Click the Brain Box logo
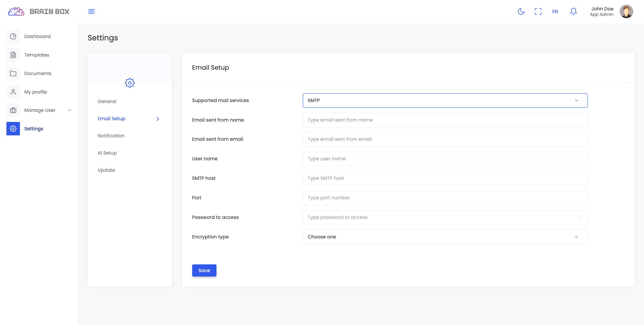This screenshot has height=325, width=644. (x=38, y=11)
